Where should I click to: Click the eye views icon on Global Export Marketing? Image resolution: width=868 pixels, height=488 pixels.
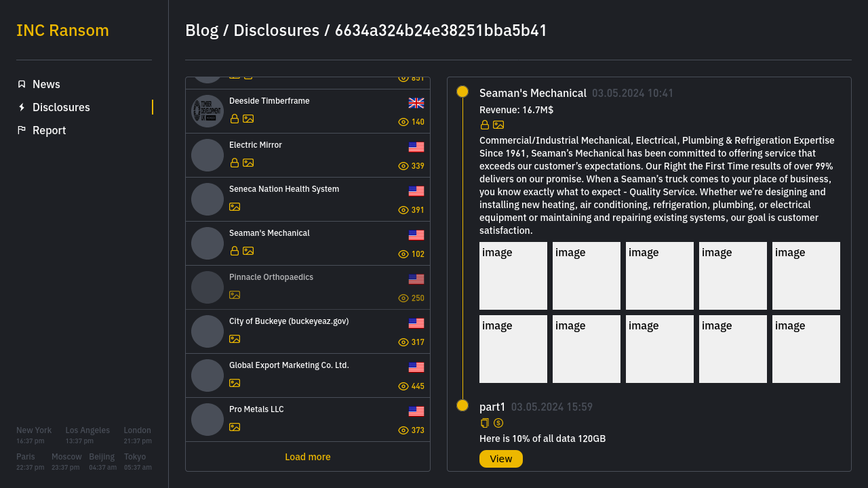click(x=403, y=386)
